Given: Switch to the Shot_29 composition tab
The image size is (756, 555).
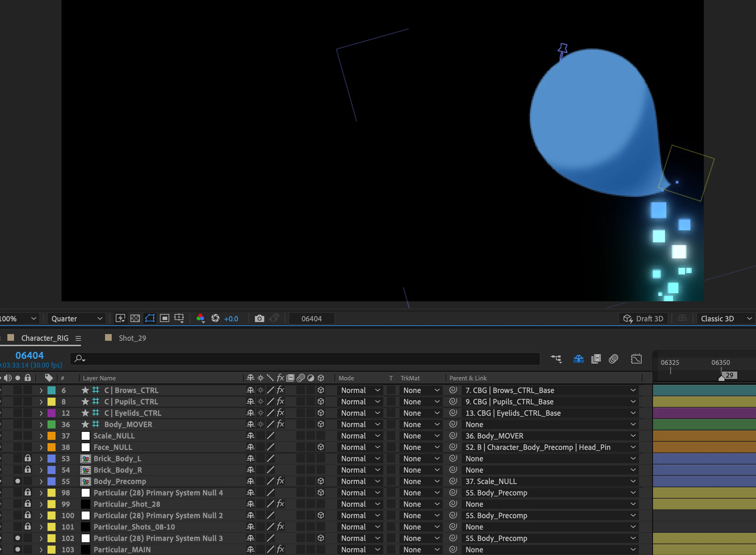Looking at the screenshot, I should point(132,338).
